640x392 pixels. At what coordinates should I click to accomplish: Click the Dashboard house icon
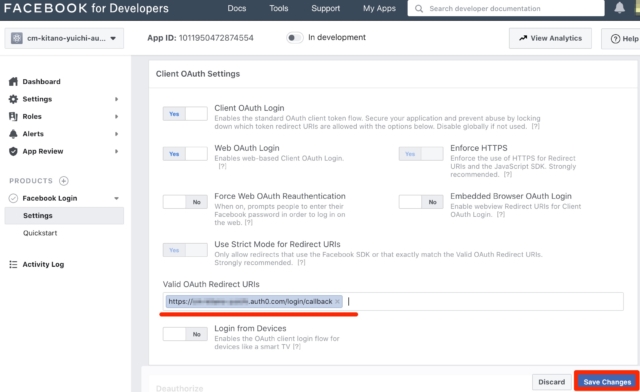(13, 82)
